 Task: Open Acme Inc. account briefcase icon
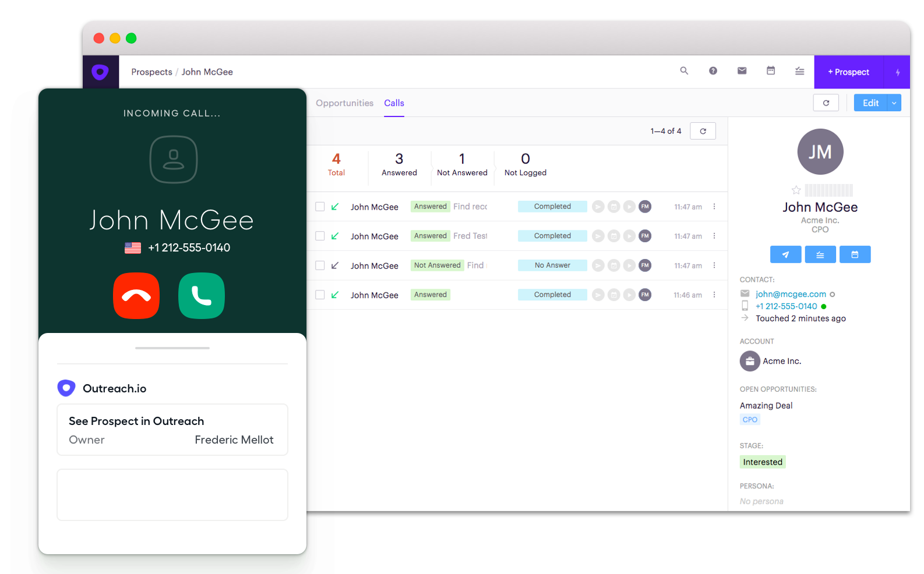coord(750,361)
